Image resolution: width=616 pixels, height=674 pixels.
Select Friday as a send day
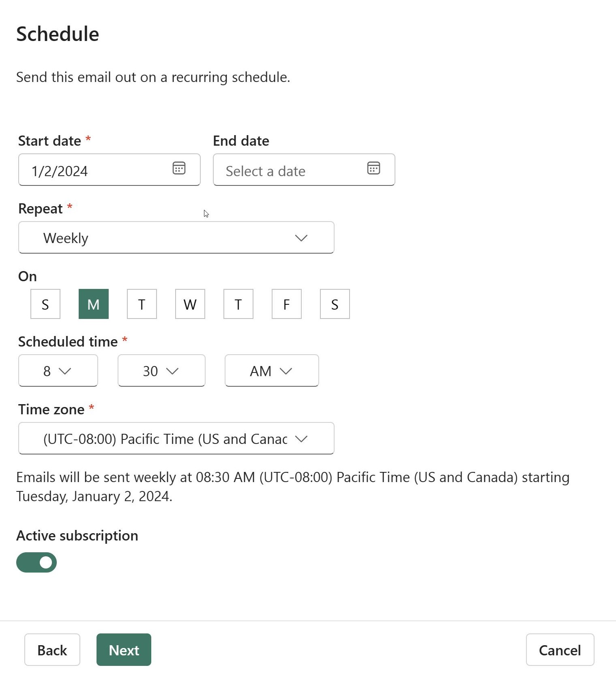pyautogui.click(x=286, y=304)
